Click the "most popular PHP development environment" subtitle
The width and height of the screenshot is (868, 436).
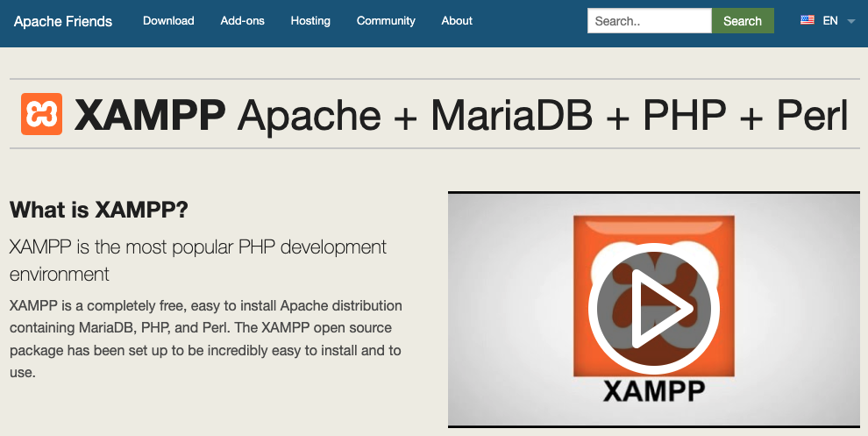[x=197, y=261]
